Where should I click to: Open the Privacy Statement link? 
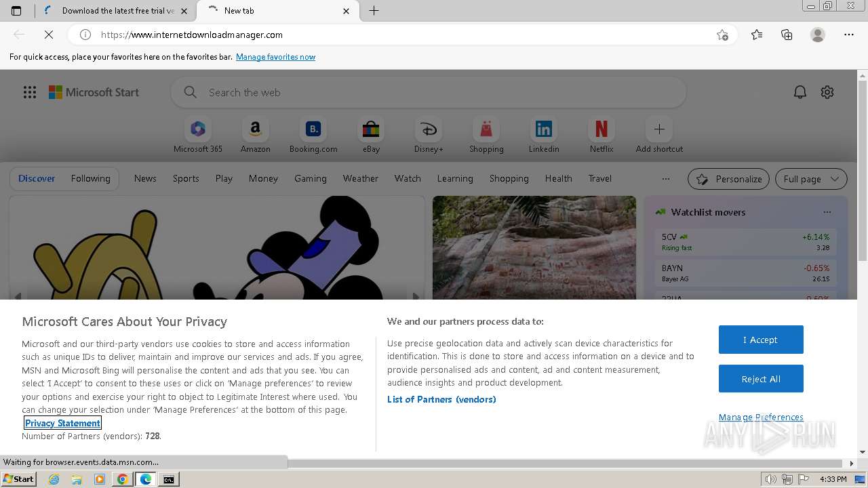[62, 423]
